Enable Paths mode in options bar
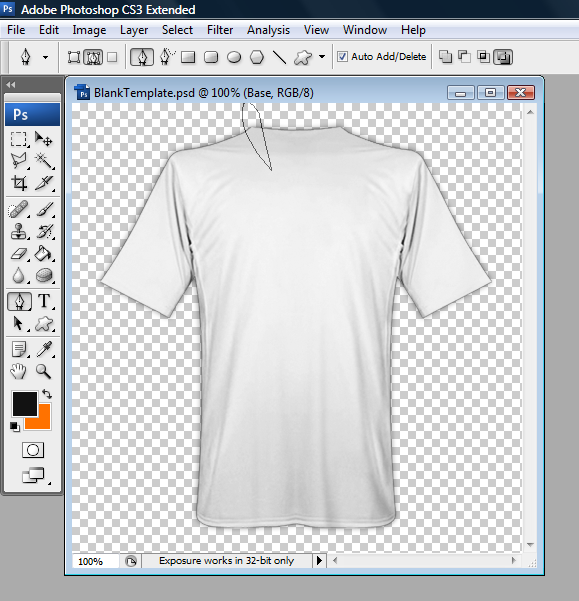 pyautogui.click(x=93, y=57)
